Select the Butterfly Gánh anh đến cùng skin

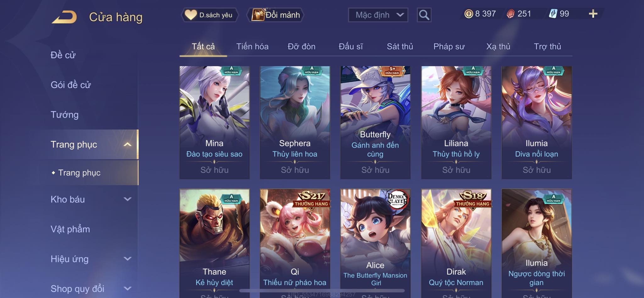click(375, 122)
